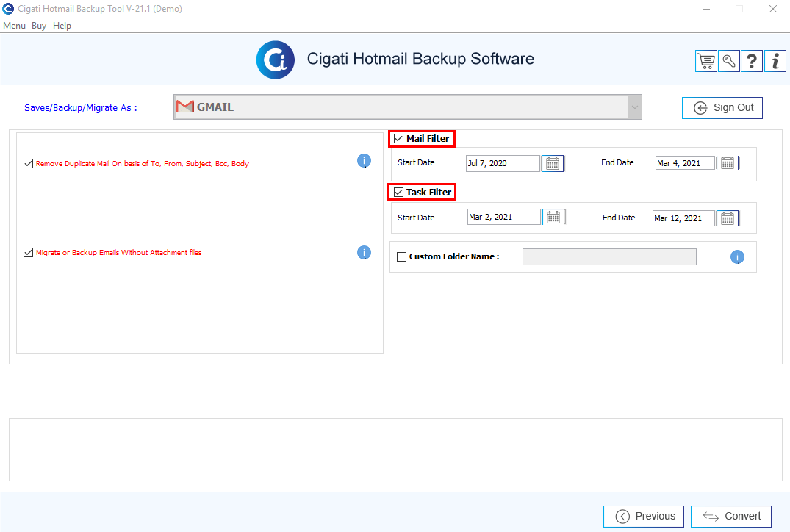The image size is (790, 532).
Task: Click Task Filter start date field Mar 2, 2021
Action: tap(504, 217)
